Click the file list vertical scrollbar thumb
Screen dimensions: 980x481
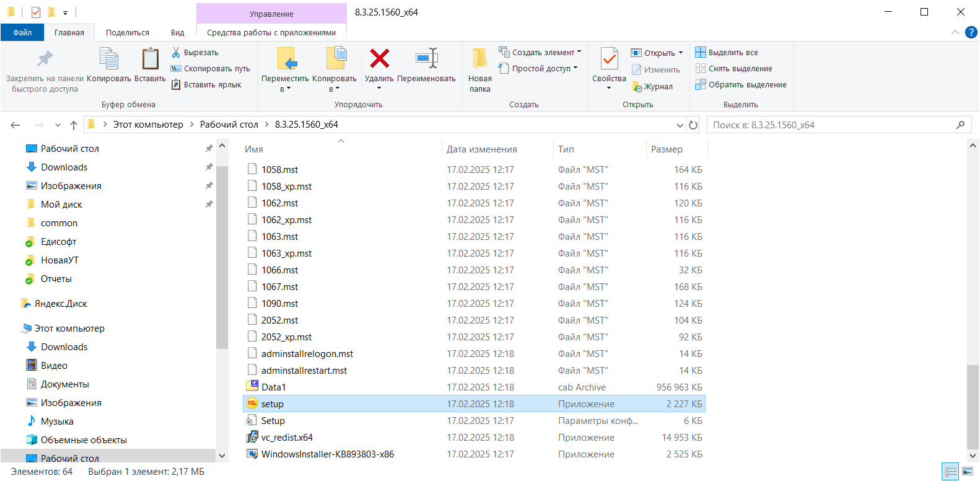972,405
